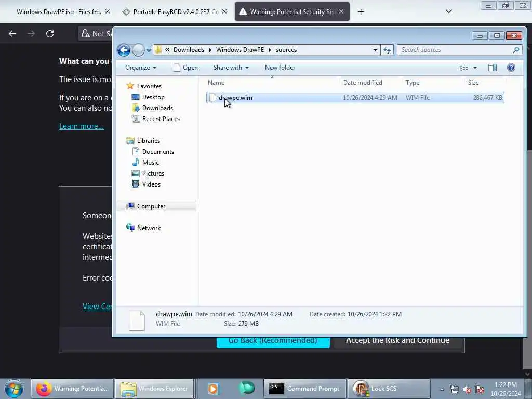Open a new browser tab
The height and width of the screenshot is (399, 532).
tap(361, 12)
